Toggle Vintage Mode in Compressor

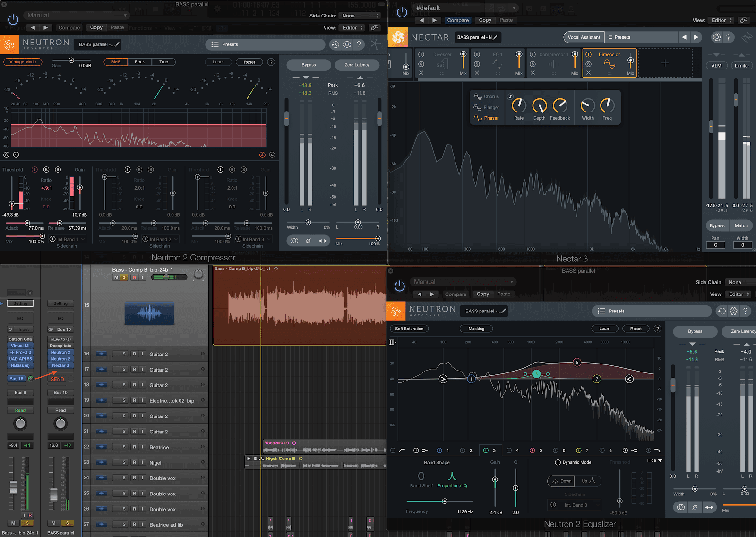click(x=23, y=62)
